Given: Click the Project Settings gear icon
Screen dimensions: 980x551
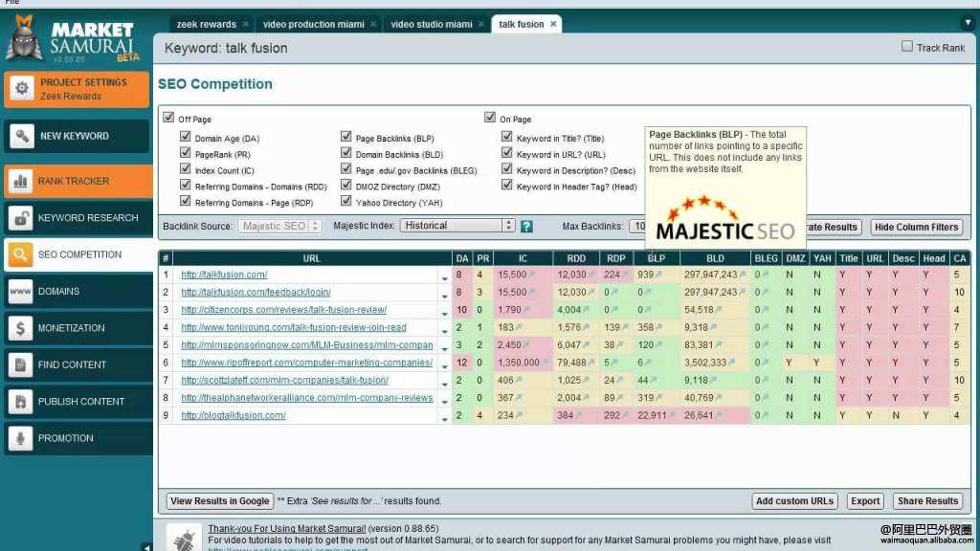Looking at the screenshot, I should 21,89.
